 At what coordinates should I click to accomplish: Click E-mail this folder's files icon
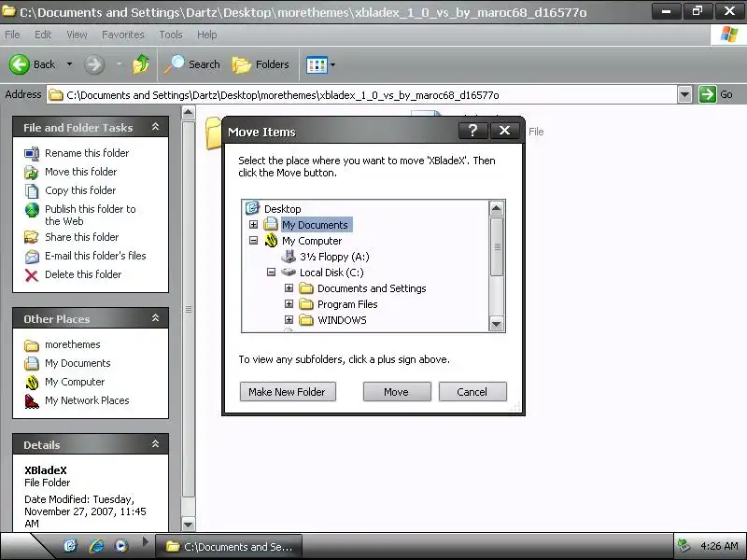click(x=32, y=256)
